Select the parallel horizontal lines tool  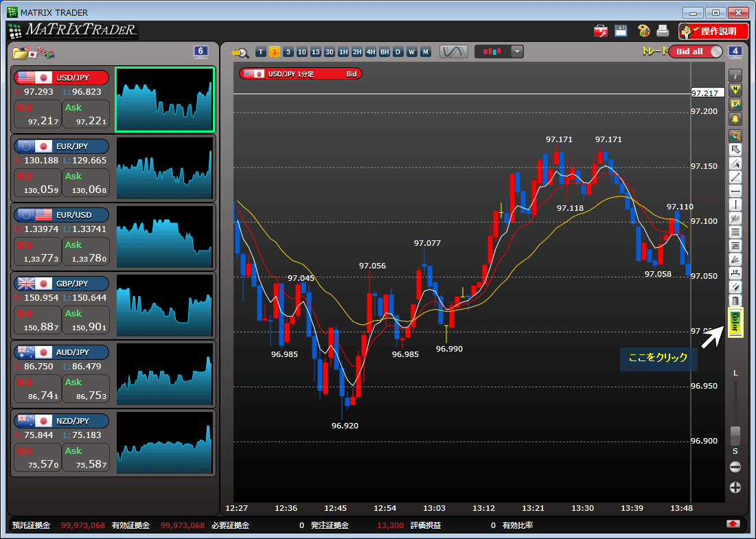[x=735, y=232]
